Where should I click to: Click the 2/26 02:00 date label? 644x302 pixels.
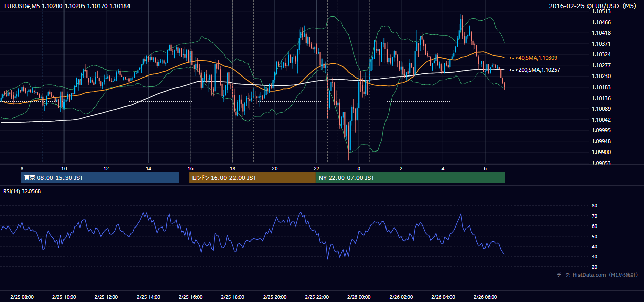(401, 297)
